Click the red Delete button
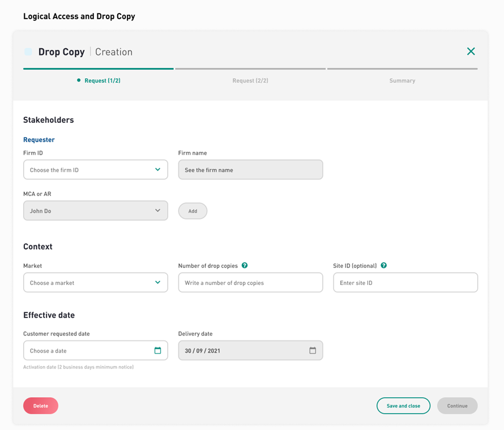 coord(41,406)
